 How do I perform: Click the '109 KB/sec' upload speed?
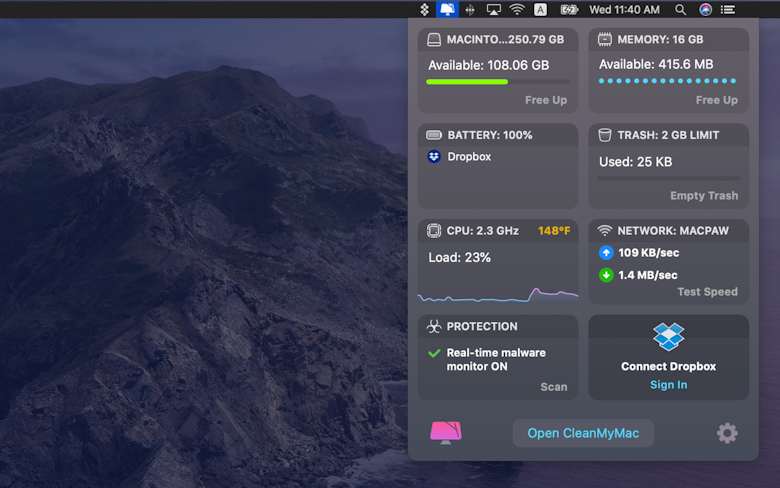(x=648, y=253)
